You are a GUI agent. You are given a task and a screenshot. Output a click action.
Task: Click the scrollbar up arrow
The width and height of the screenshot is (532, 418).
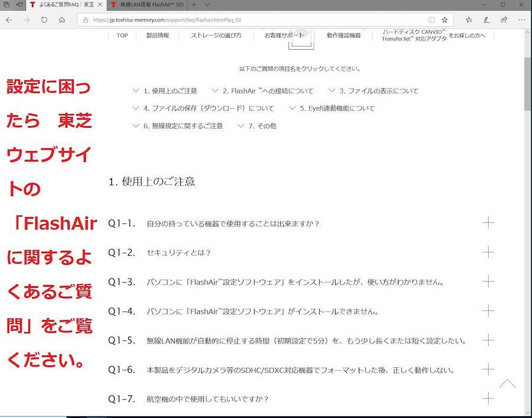[528, 33]
